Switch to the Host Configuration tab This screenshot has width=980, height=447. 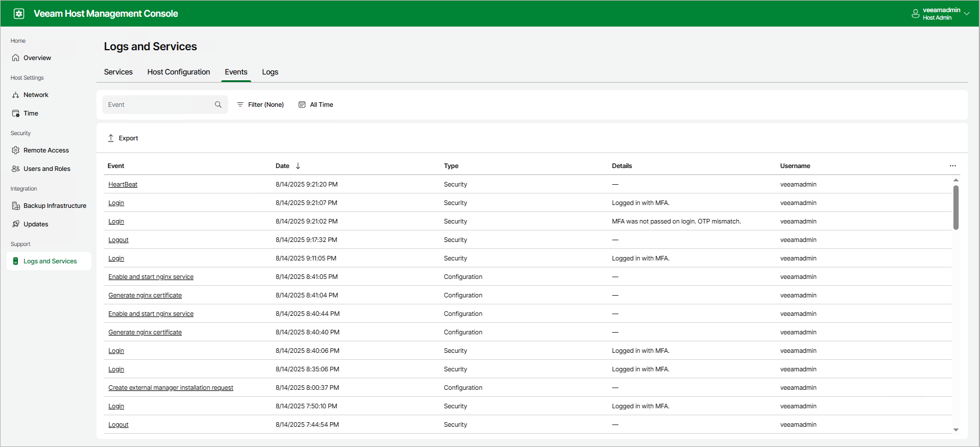coord(178,72)
